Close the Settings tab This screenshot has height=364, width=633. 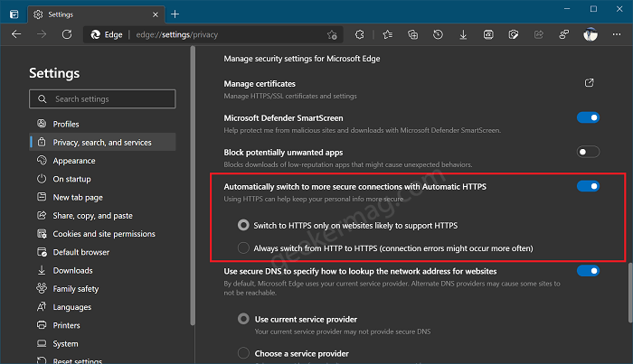click(156, 14)
